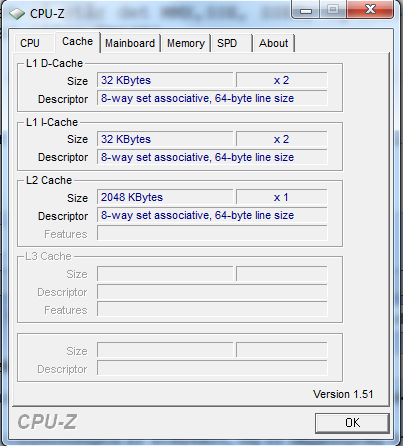The height and width of the screenshot is (446, 403).
Task: Click the L2 Cache x 1 count field
Action: click(282, 197)
